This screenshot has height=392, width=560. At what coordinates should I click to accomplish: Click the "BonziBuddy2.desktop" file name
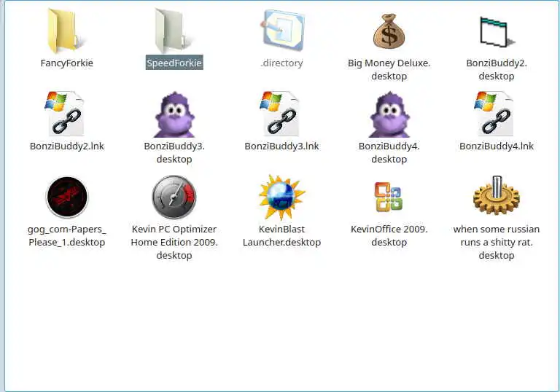pyautogui.click(x=497, y=70)
